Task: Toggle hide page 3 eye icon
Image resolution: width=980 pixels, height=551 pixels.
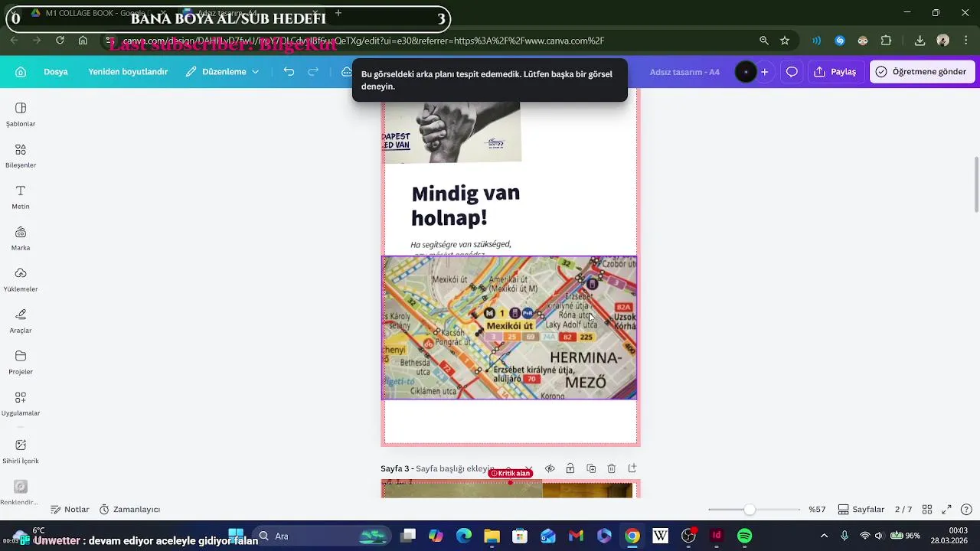Action: (x=550, y=468)
